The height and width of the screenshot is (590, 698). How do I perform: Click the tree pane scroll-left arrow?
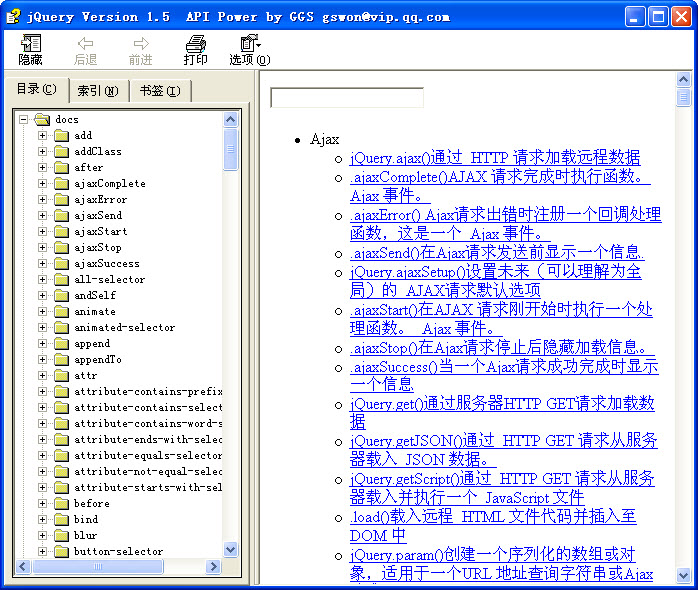23,566
